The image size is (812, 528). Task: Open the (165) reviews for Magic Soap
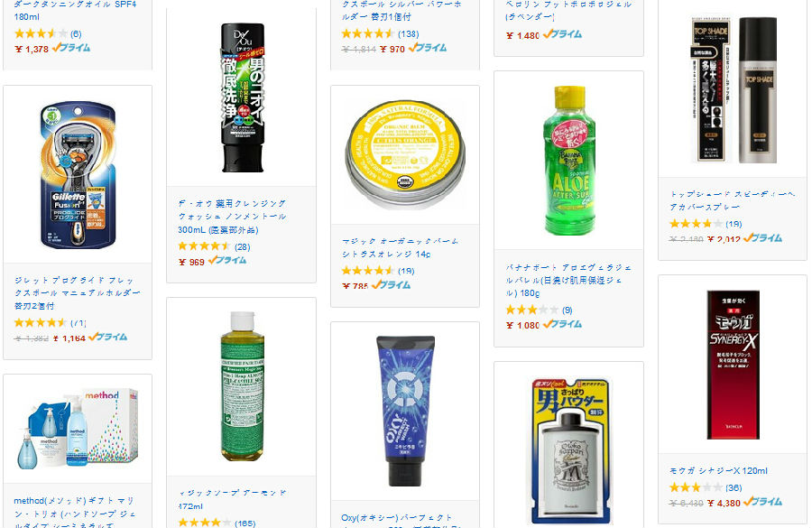point(245,523)
